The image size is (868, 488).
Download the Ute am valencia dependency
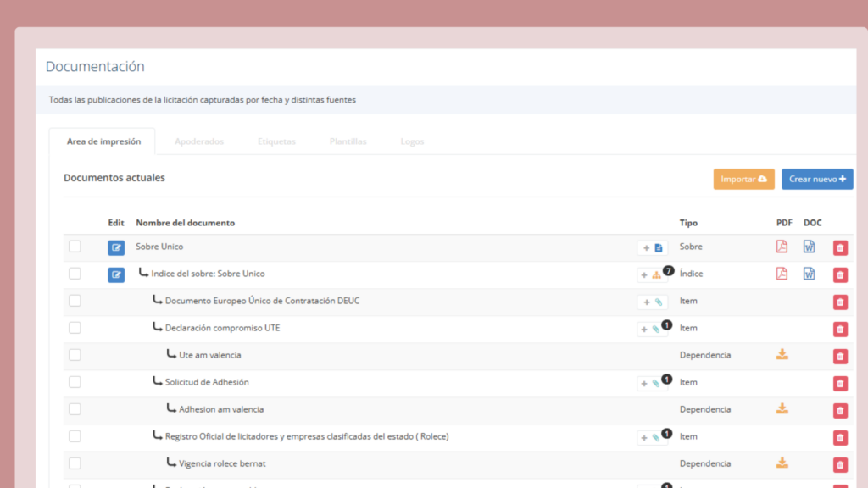click(782, 354)
